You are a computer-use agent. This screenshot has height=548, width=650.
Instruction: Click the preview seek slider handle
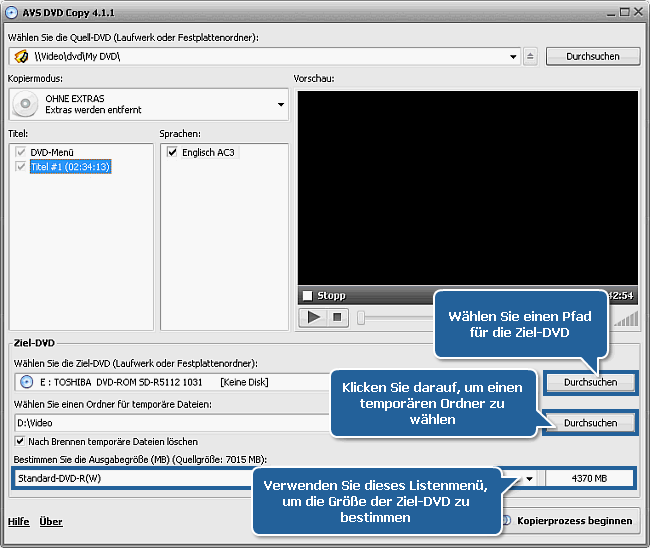coord(361,318)
